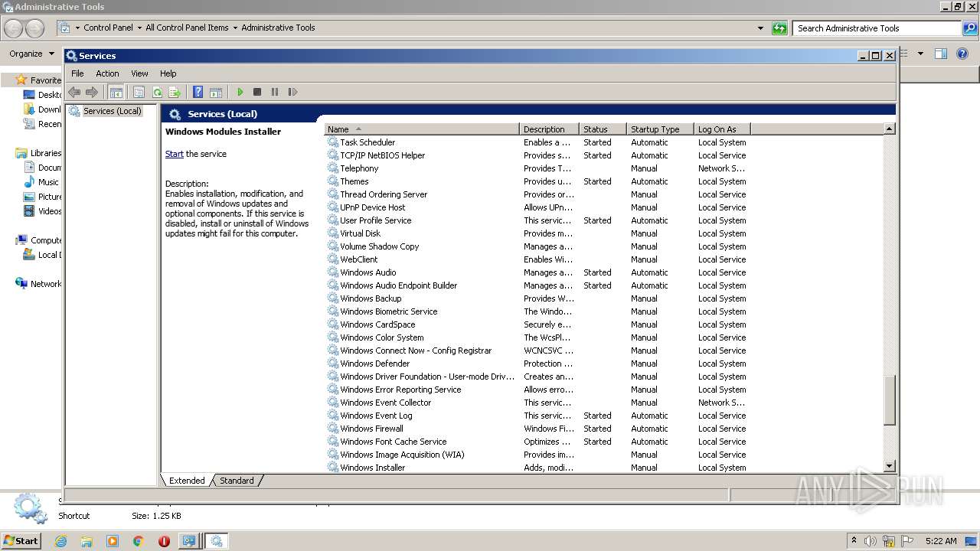Toggle Show/Hide Console Tree toolbar icon

pyautogui.click(x=116, y=92)
